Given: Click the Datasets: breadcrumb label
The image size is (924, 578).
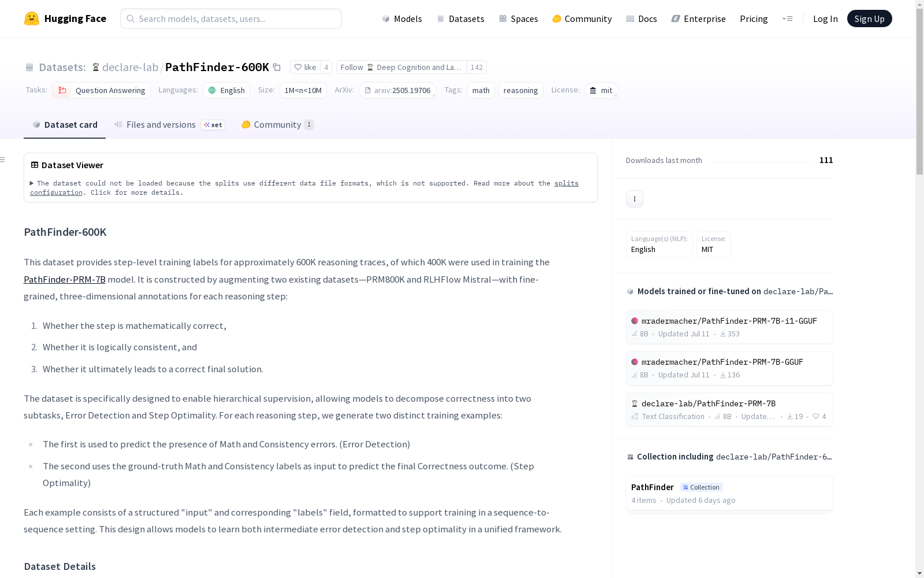Looking at the screenshot, I should [62, 67].
